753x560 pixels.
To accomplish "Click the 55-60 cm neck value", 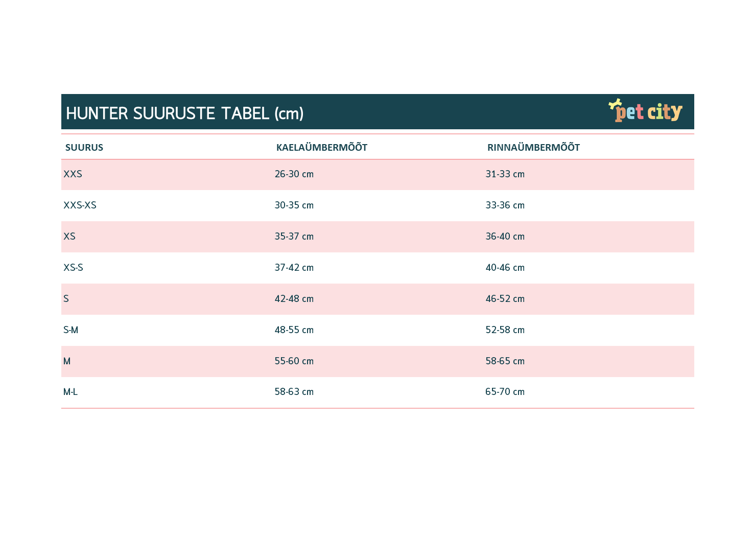I will pyautogui.click(x=294, y=361).
